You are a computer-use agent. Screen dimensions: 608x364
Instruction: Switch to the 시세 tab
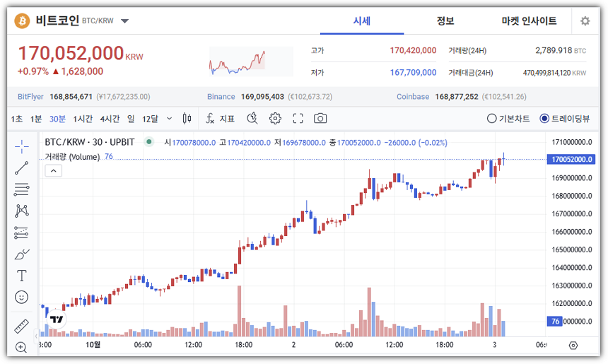(362, 21)
